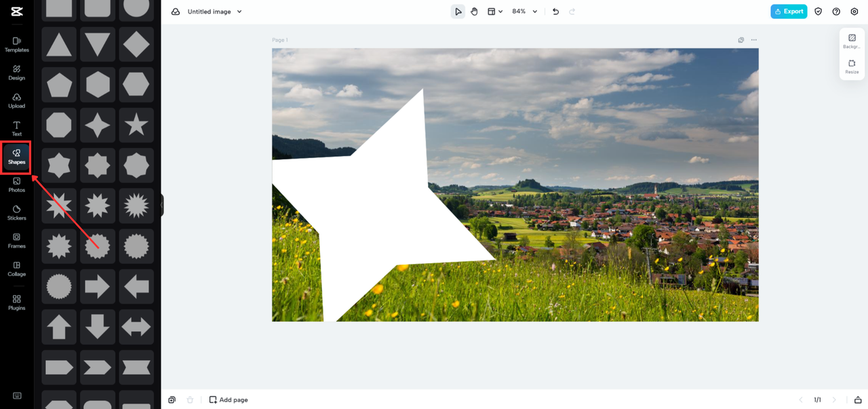Open the layout options dropdown in toolbar
Viewport: 868px width, 409px height.
[x=495, y=12]
